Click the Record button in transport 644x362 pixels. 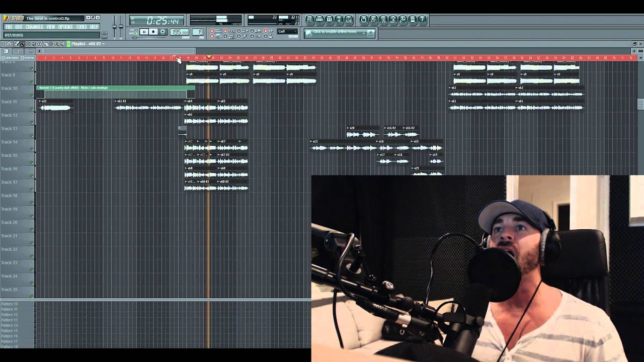click(x=163, y=32)
